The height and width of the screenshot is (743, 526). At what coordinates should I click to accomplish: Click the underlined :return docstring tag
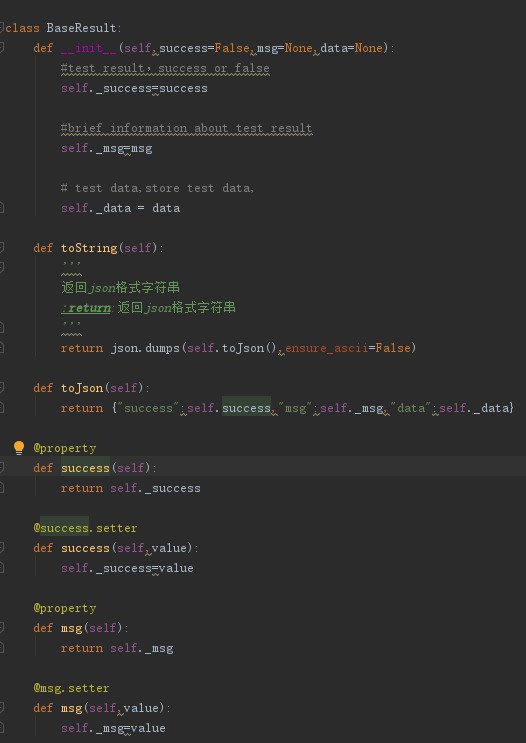tap(86, 308)
